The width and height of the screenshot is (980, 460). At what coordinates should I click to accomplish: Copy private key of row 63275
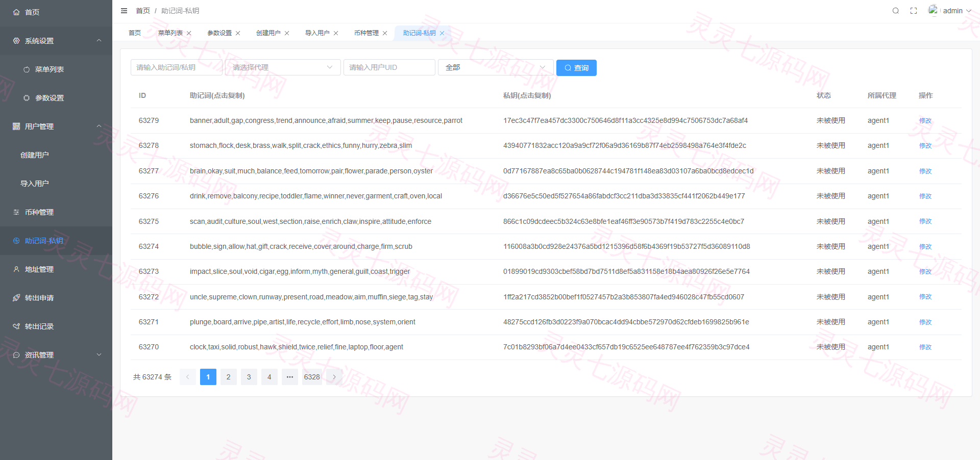(x=624, y=221)
